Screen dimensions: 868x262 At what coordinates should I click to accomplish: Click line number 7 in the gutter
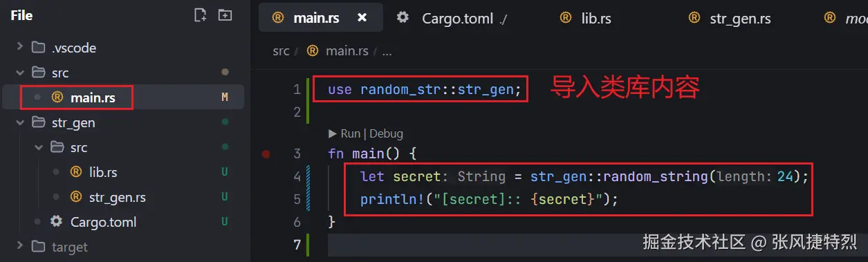tap(297, 244)
